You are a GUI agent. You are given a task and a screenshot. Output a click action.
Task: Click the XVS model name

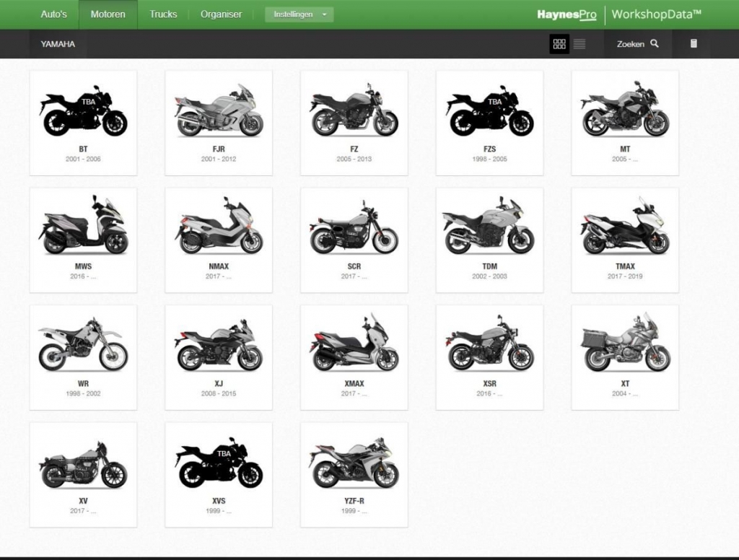click(x=219, y=501)
